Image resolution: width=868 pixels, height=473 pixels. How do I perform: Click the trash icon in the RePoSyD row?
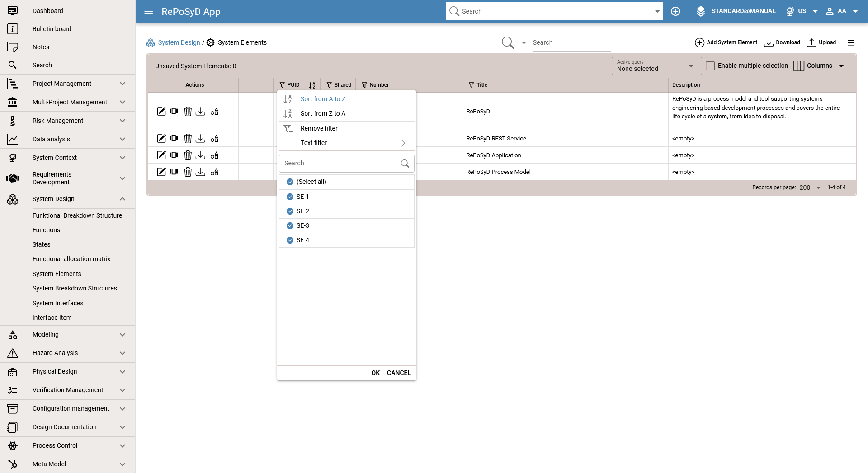point(188,111)
